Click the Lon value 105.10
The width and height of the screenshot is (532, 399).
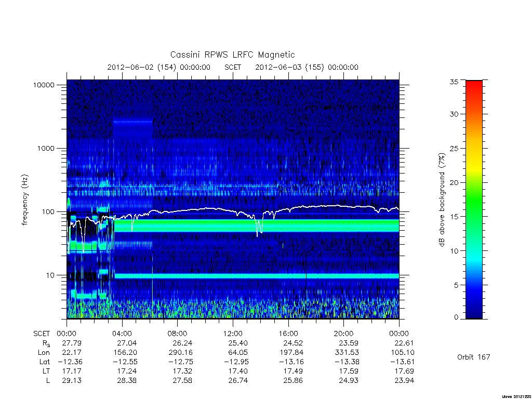(402, 353)
